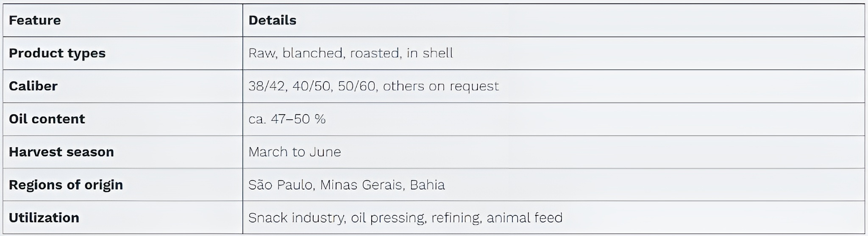Select the Utilization row label
The width and height of the screenshot is (868, 236).
pyautogui.click(x=44, y=218)
